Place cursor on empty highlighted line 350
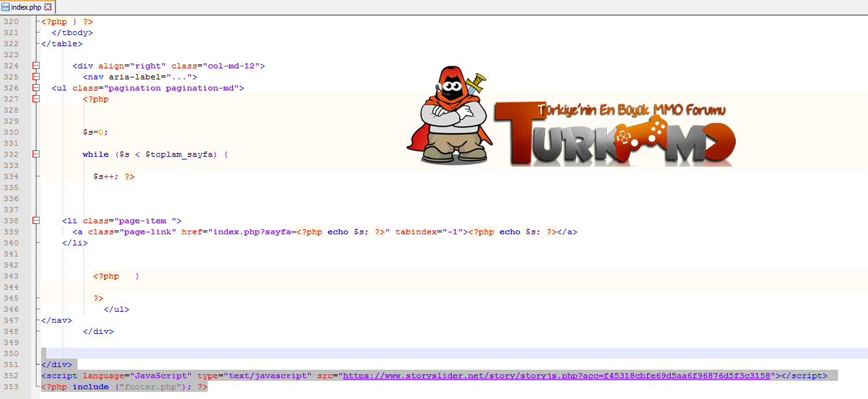 454,353
